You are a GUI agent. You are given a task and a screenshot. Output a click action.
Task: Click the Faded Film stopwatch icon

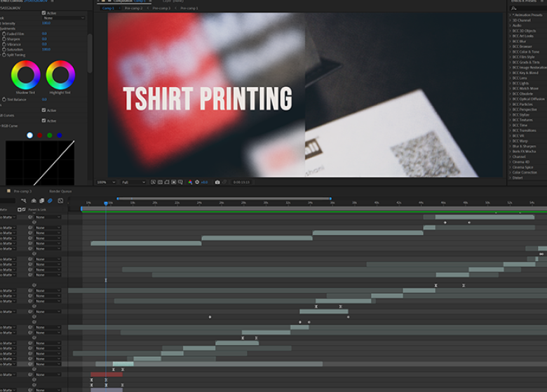pos(4,33)
